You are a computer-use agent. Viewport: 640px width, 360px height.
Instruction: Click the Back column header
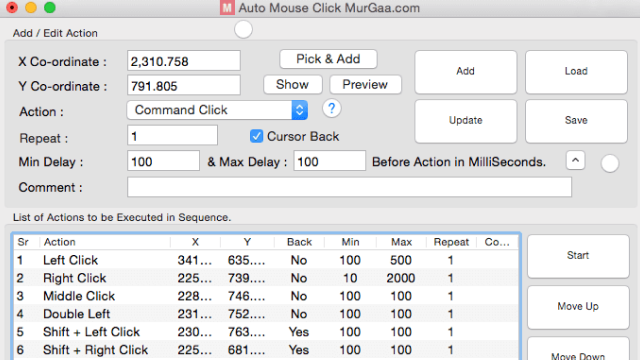pos(299,242)
